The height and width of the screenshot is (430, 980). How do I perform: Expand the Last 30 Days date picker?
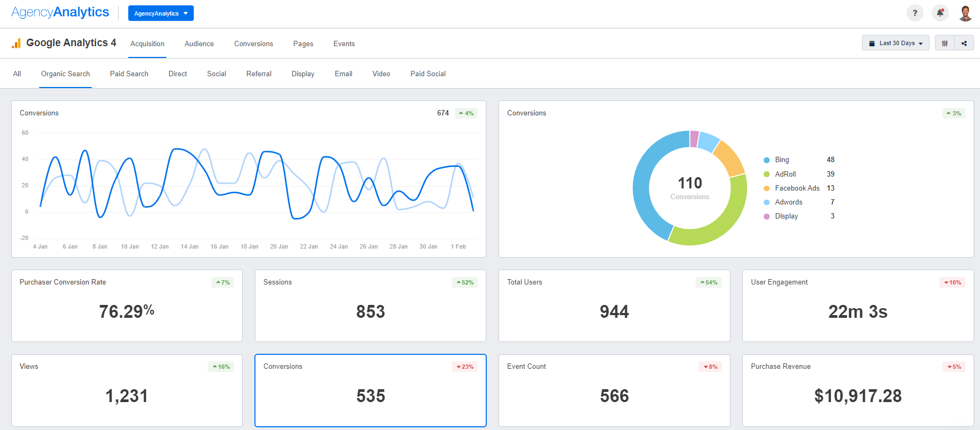[x=896, y=43]
